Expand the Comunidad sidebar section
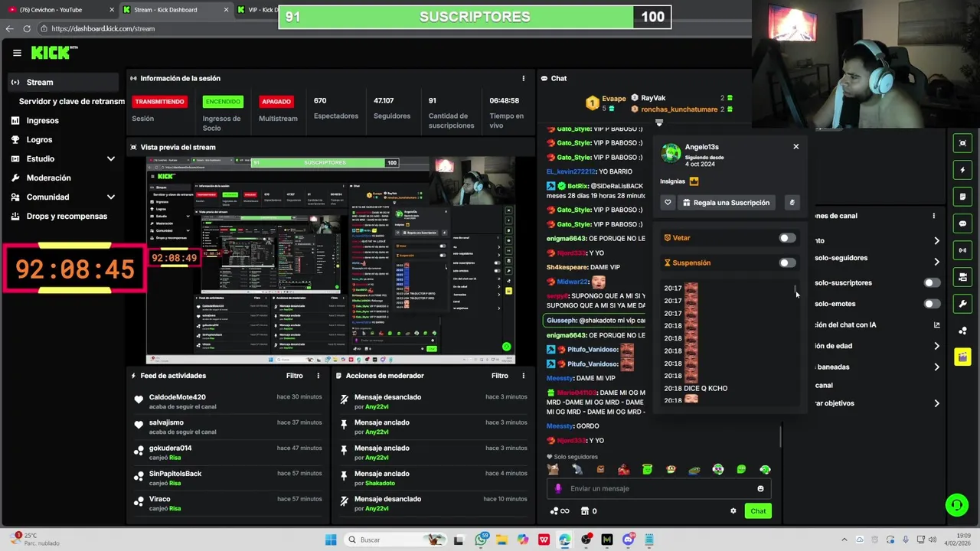This screenshot has height=551, width=980. point(111,197)
